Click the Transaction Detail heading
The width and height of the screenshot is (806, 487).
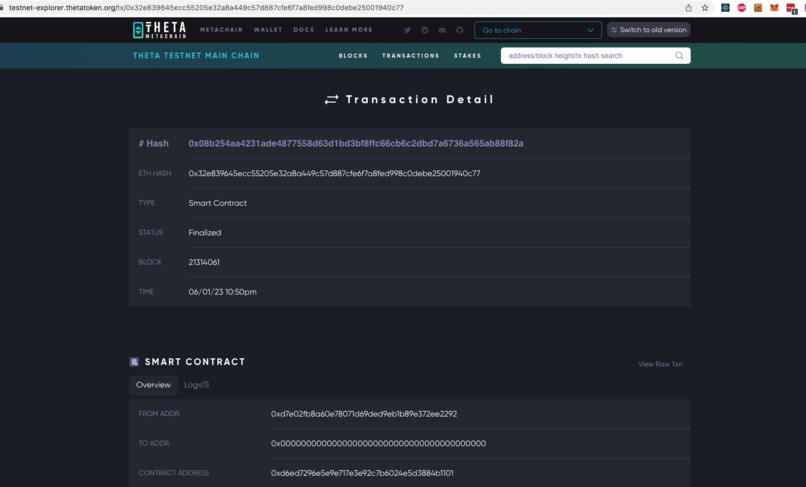(409, 99)
